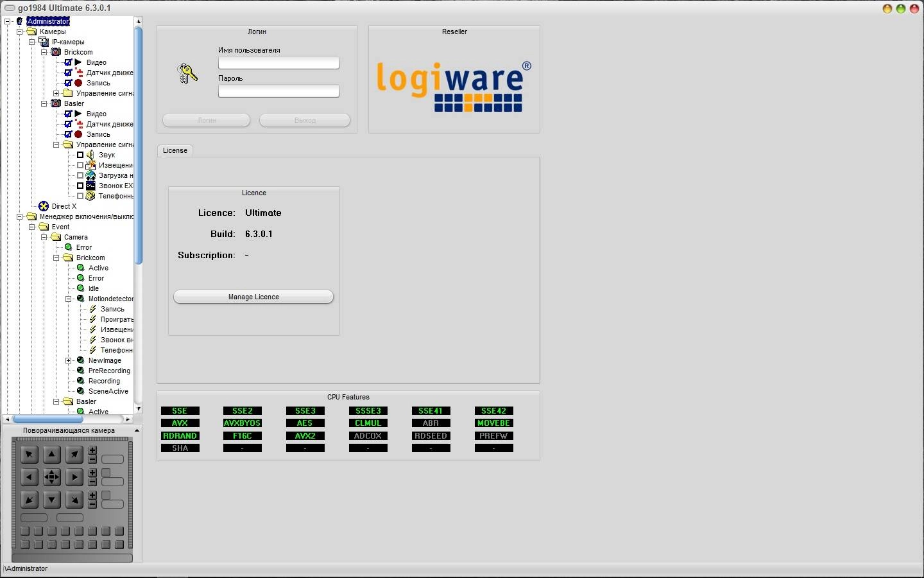Collapse the Administrator root node
924x578 pixels.
pos(7,21)
